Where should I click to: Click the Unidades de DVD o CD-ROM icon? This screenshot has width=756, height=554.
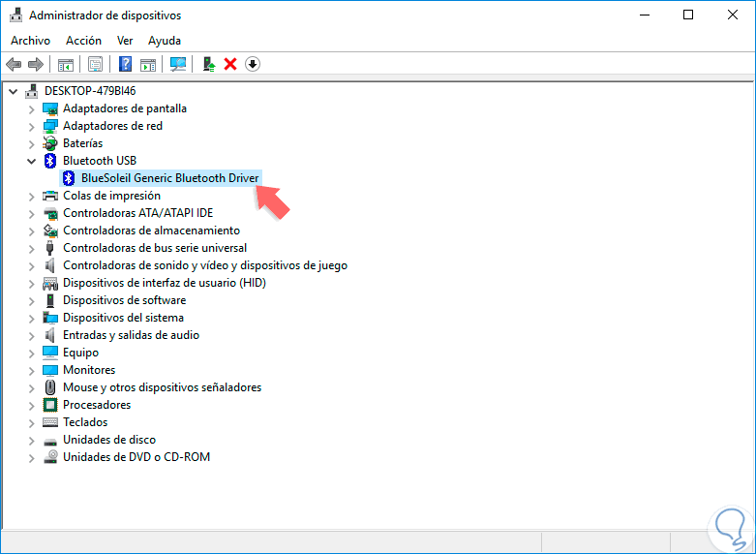point(50,456)
